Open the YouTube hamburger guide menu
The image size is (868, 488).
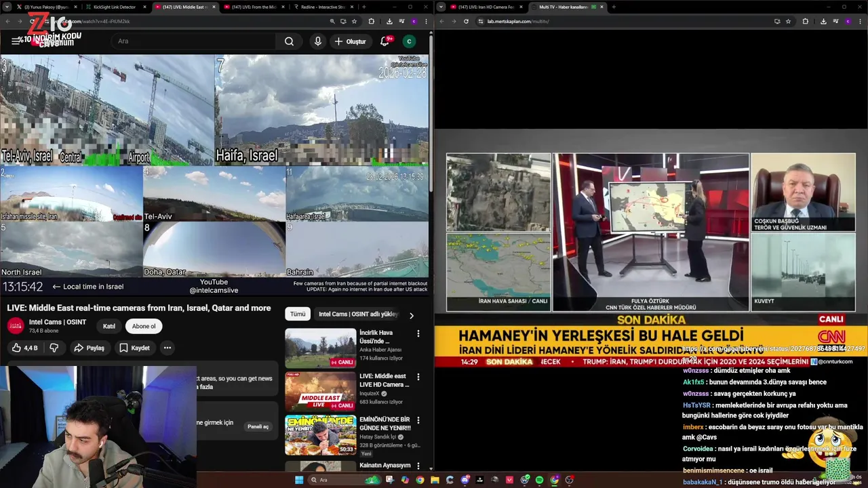click(x=16, y=41)
